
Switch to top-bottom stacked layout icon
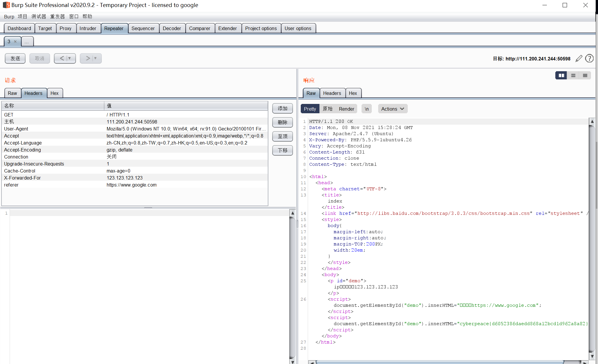click(x=573, y=75)
